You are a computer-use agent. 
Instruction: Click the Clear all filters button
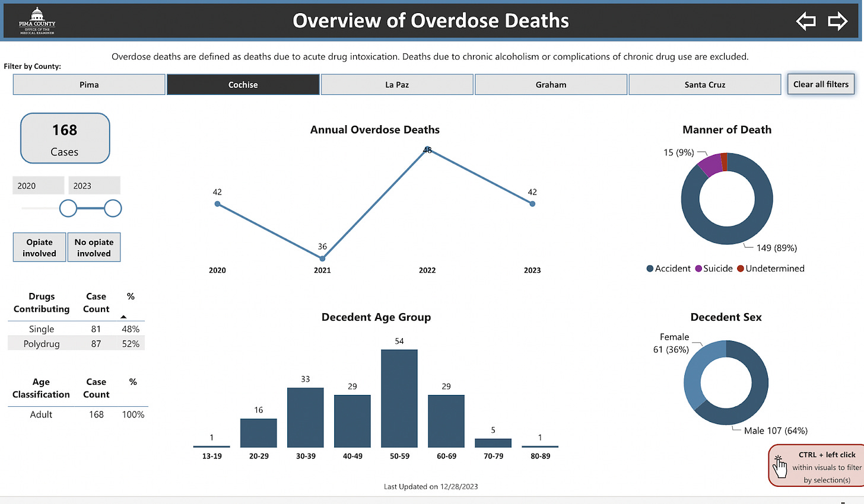click(x=821, y=84)
